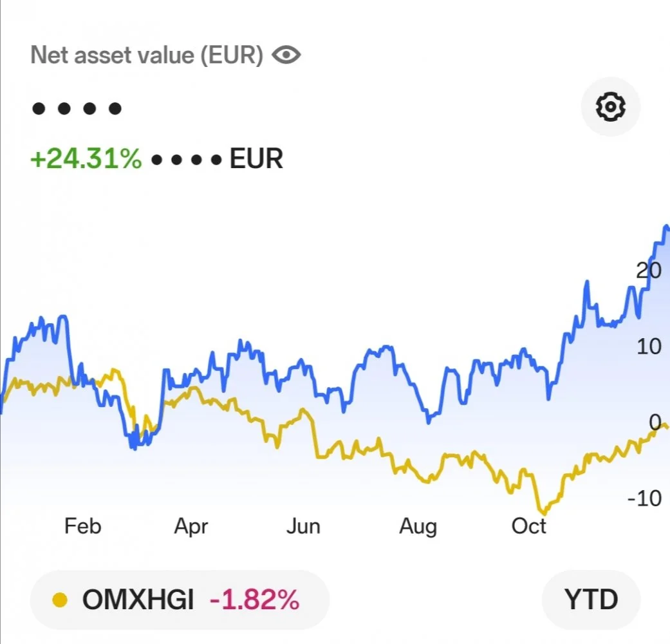Open chart settings gear icon
Screen dimensions: 670x644
coord(610,107)
